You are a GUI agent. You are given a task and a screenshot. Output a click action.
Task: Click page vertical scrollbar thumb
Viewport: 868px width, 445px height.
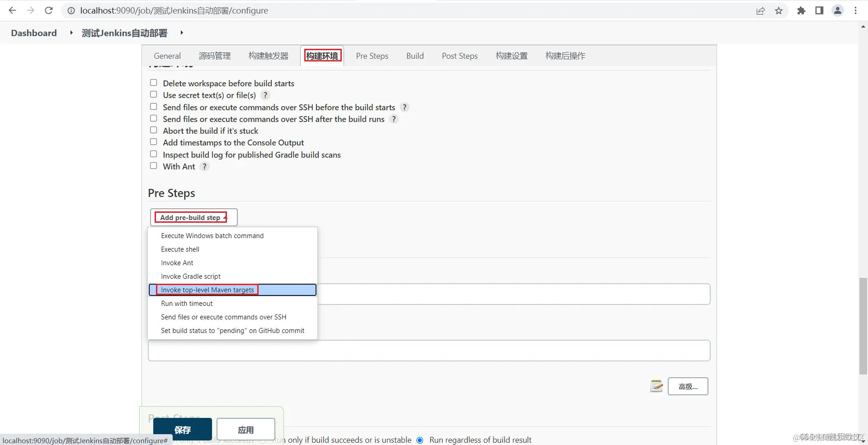863,326
